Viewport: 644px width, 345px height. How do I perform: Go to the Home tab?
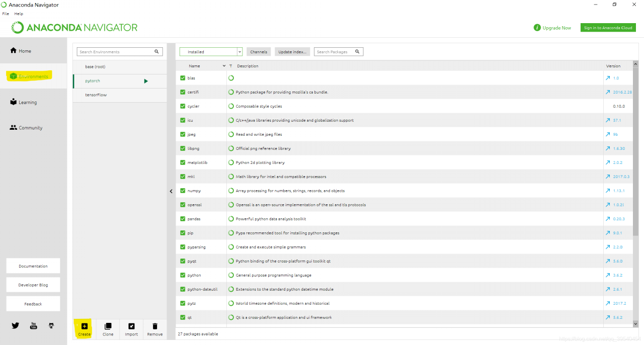click(x=33, y=51)
